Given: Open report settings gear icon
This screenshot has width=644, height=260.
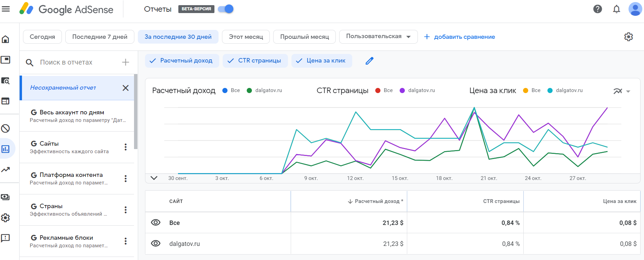Looking at the screenshot, I should [x=629, y=37].
